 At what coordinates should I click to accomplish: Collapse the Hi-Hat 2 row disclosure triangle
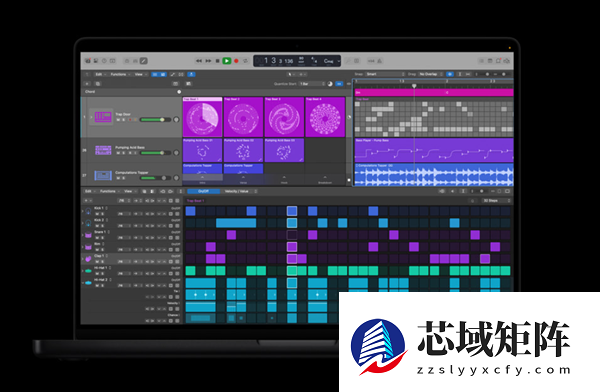point(83,283)
